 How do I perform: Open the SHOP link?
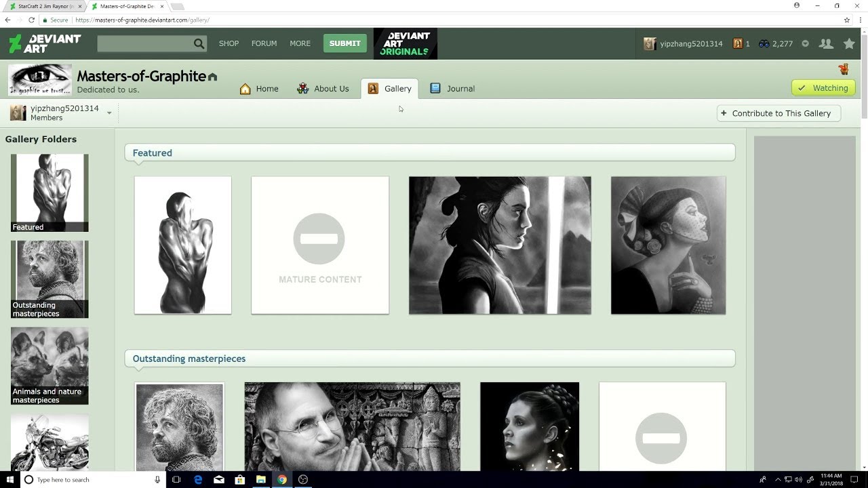[x=229, y=43]
